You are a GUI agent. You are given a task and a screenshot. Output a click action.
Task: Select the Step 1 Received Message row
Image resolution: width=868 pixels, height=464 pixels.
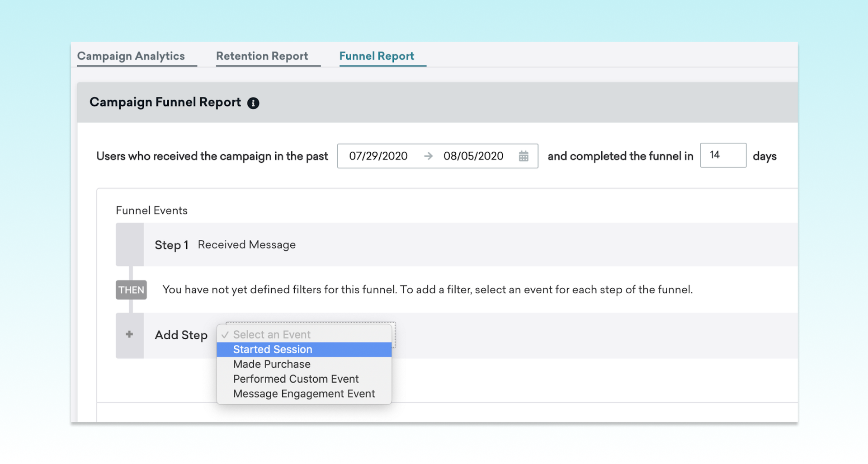tap(246, 245)
